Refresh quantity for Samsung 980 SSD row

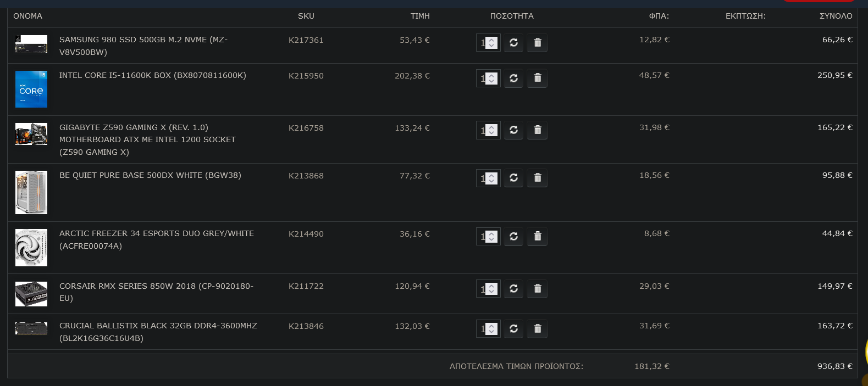[513, 43]
